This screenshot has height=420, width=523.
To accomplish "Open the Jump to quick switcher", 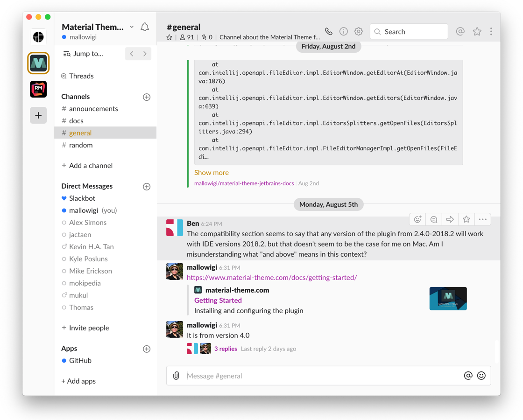I will pyautogui.click(x=84, y=54).
